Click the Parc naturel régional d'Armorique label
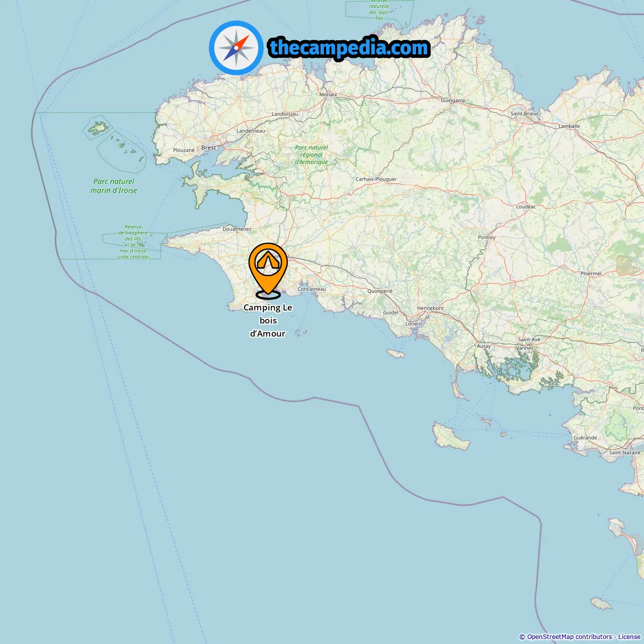Viewport: 644px width, 644px height. [311, 155]
